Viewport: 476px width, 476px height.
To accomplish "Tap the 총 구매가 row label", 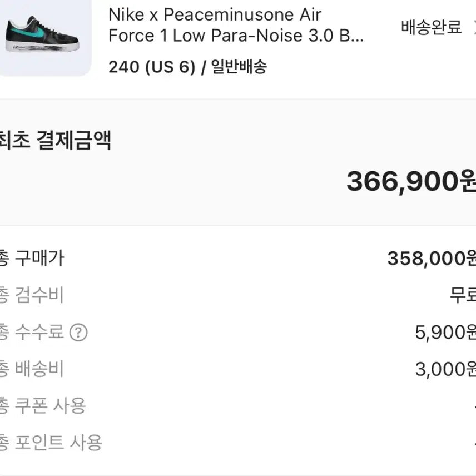I will tap(32, 258).
